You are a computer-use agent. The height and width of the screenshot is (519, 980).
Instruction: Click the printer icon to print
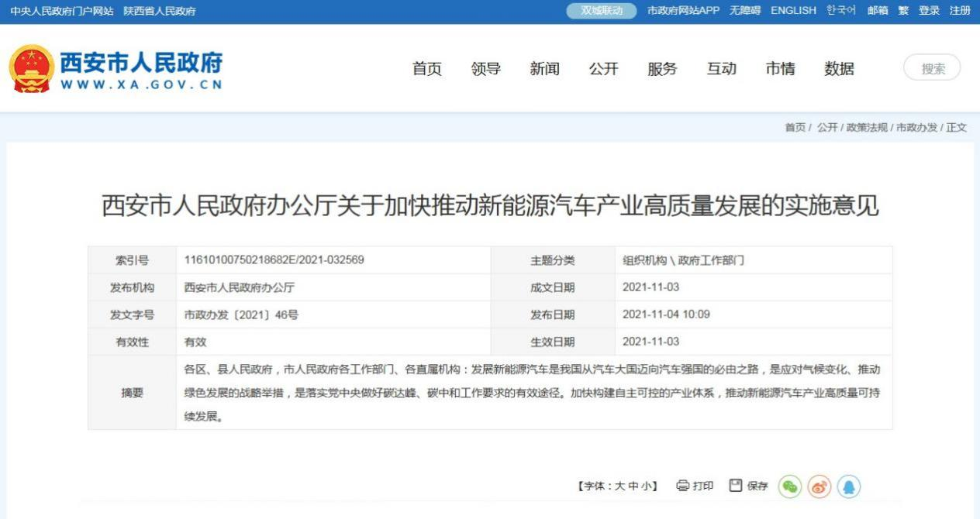682,486
